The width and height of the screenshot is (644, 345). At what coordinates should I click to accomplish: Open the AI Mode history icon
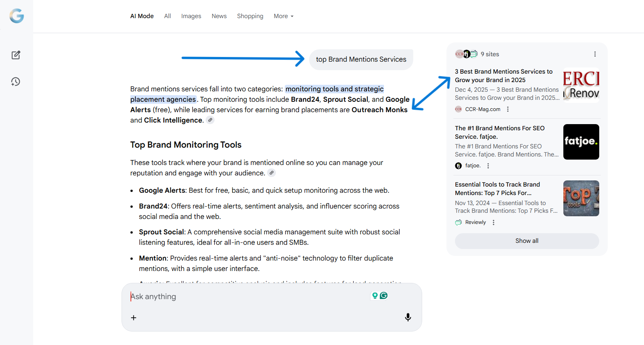click(x=15, y=82)
